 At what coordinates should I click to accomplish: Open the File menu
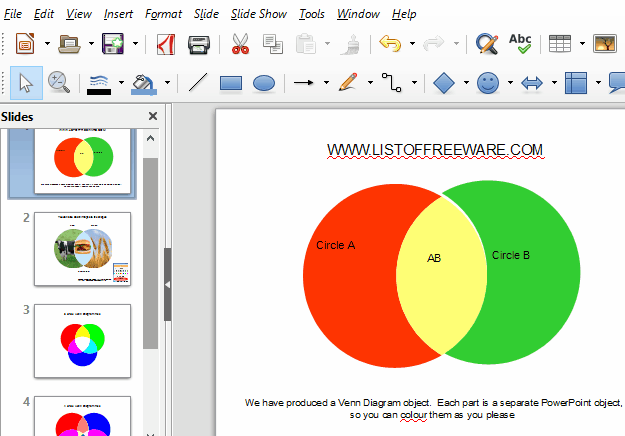(x=13, y=14)
